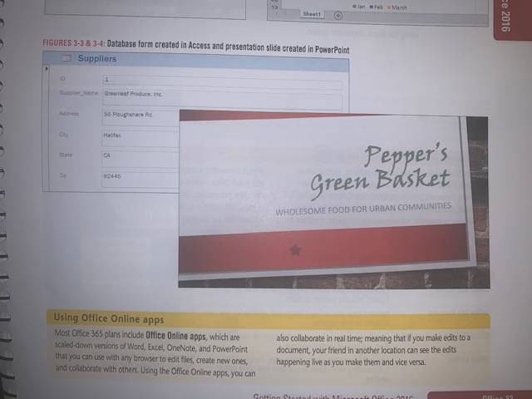Click the Address field label
The image size is (532, 399).
click(x=69, y=114)
